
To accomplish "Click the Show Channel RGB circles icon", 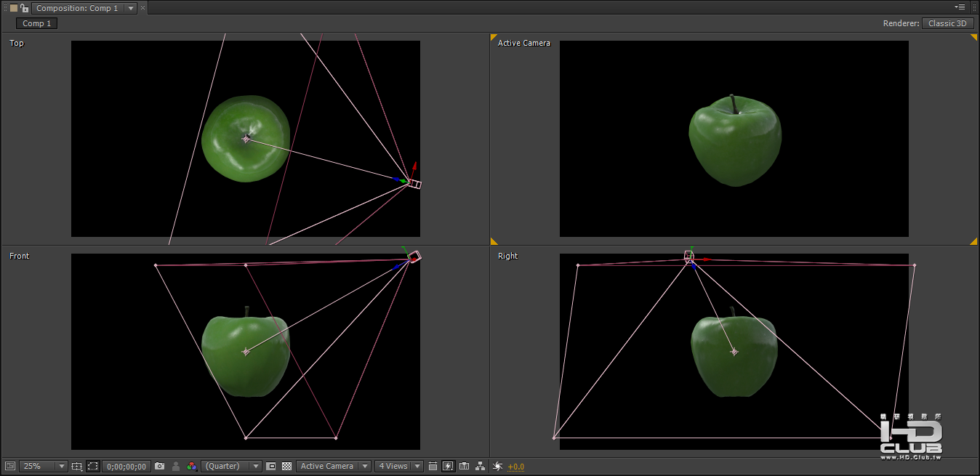I will click(x=192, y=466).
